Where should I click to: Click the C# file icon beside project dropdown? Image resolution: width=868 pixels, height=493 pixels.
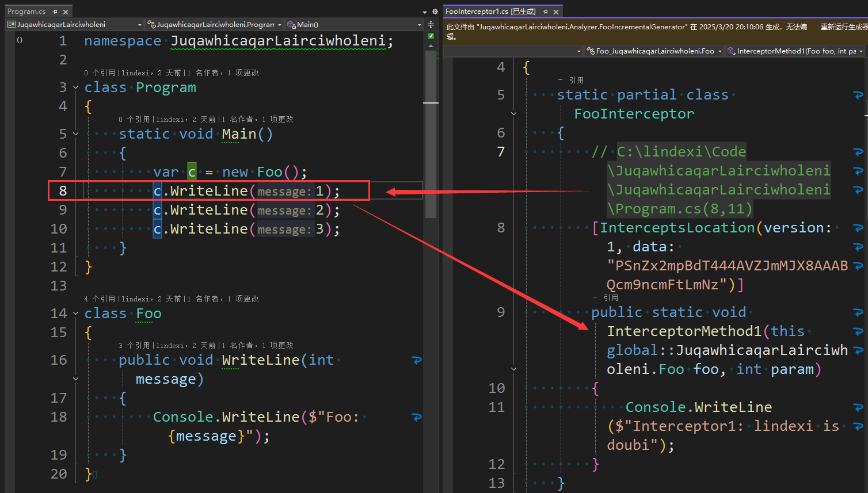(x=12, y=24)
